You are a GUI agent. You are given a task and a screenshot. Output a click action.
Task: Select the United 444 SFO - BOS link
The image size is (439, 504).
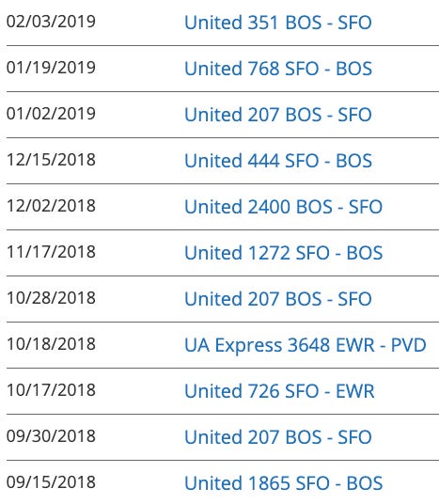click(278, 161)
